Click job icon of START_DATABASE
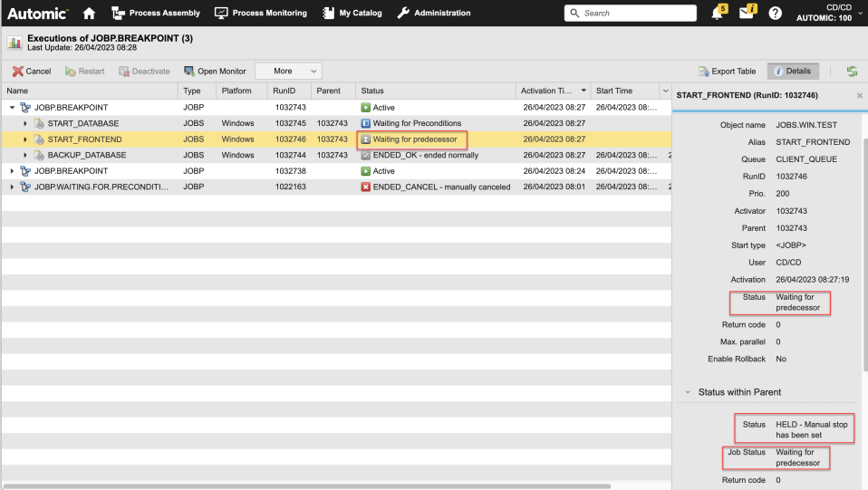Viewport: 868px width, 490px height. [x=39, y=123]
